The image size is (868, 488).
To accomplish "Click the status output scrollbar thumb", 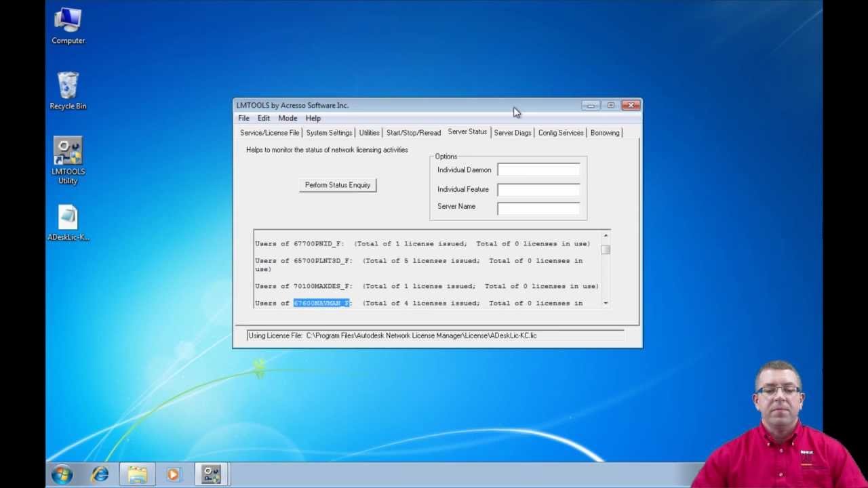I will click(606, 249).
